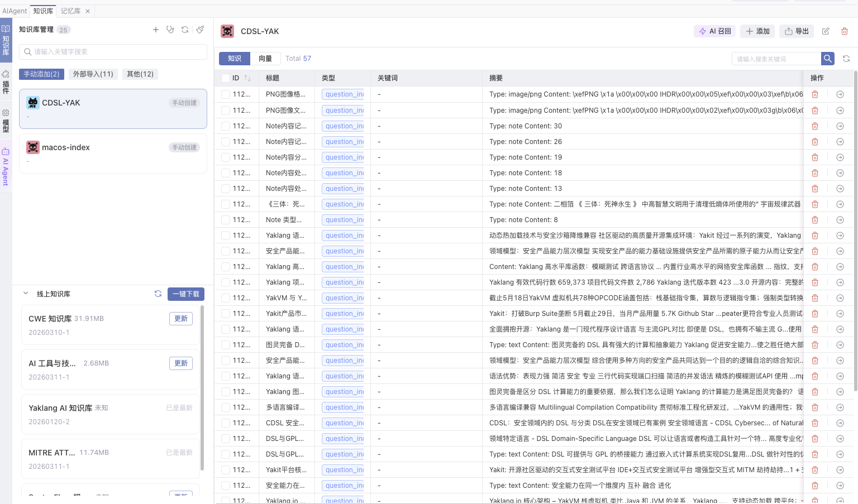Click the knowledge base keyword search field
The image size is (858, 504).
click(113, 52)
